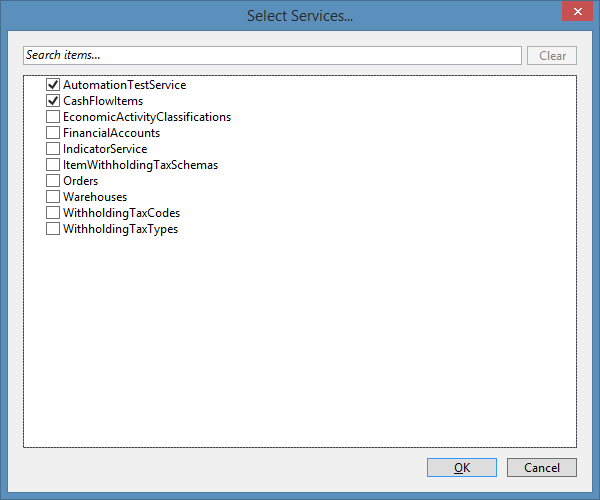The height and width of the screenshot is (500, 600).
Task: Enable the Warehouses checkbox
Action: tap(53, 196)
